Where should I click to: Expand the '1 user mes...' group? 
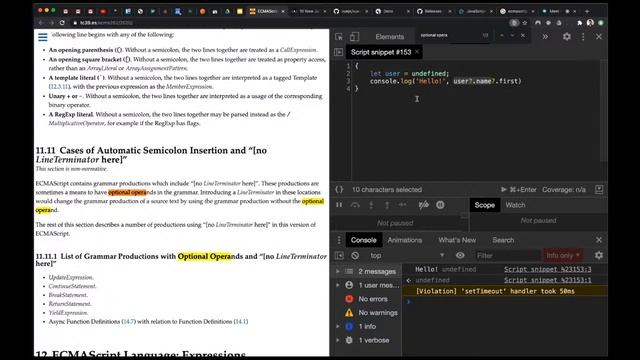[338, 285]
